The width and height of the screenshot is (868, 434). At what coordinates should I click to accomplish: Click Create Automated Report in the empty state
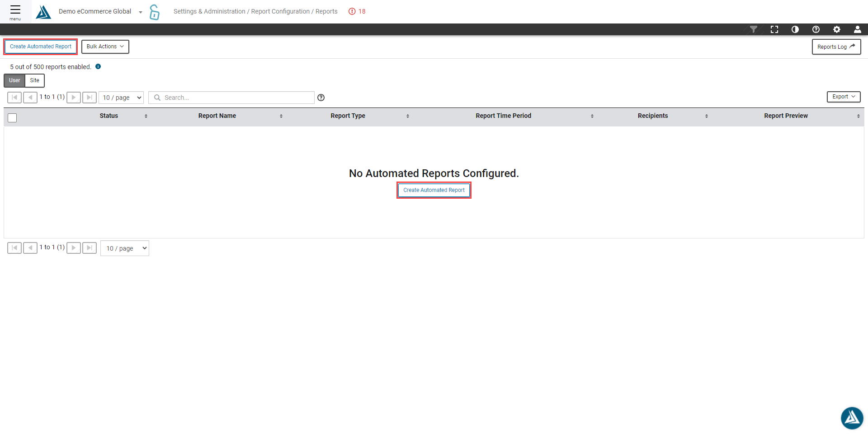[434, 190]
